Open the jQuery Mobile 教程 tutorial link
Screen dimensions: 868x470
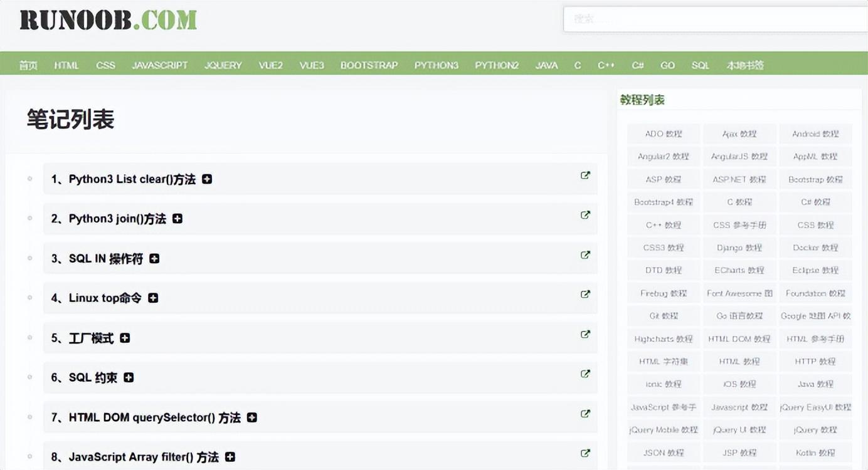coord(664,430)
